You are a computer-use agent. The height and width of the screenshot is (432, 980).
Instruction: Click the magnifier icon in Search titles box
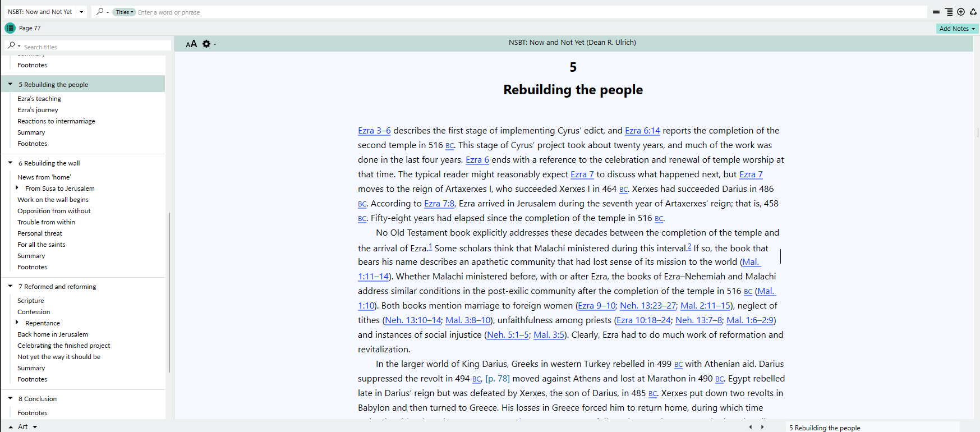pyautogui.click(x=11, y=45)
